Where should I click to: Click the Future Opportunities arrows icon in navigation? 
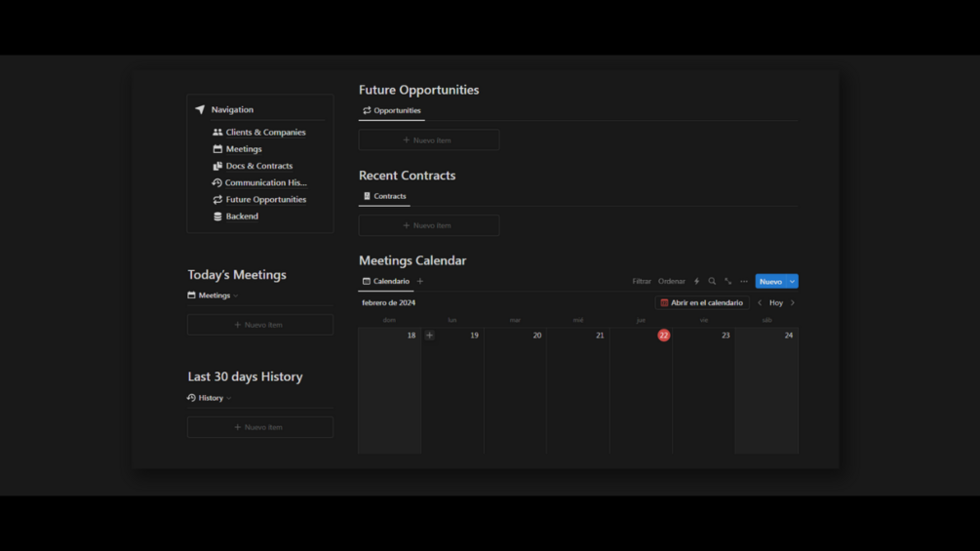217,199
